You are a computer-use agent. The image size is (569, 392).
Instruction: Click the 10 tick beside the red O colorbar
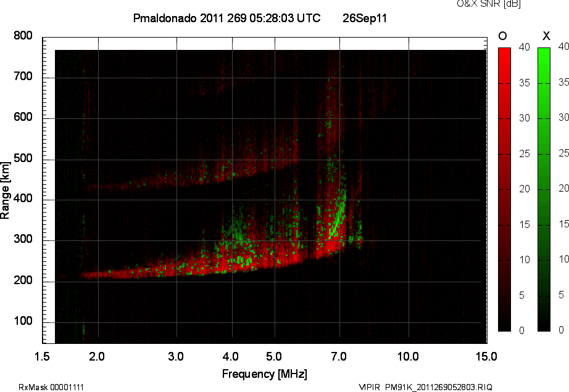tap(525, 260)
